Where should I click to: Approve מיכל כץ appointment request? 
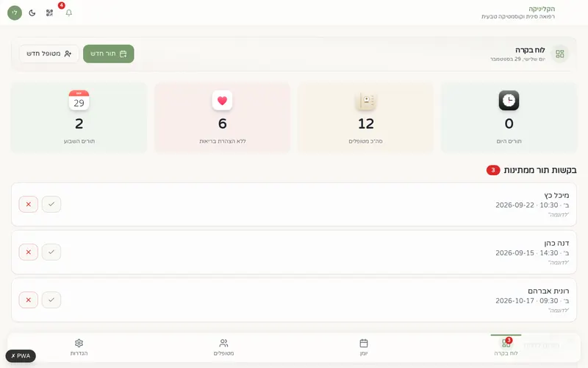[51, 205]
